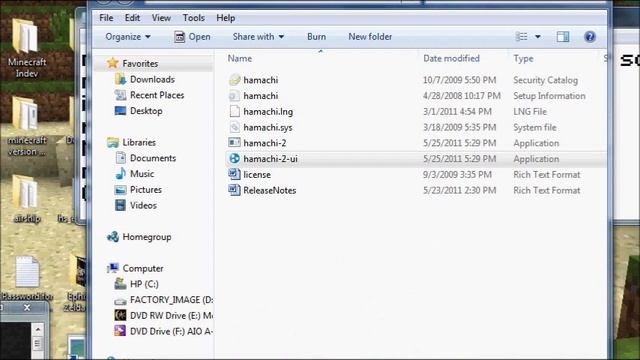Click the Pictures library icon
This screenshot has width=640, height=360.
click(x=120, y=190)
